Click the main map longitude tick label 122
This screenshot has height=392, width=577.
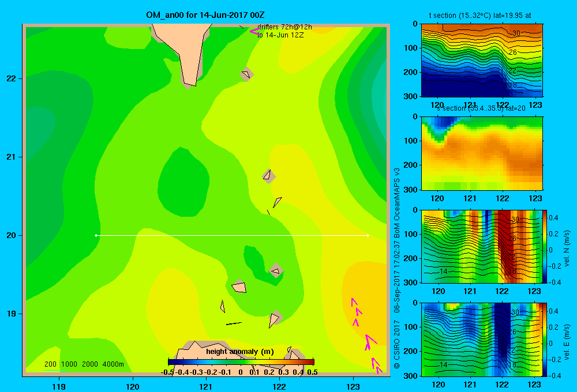(x=280, y=386)
